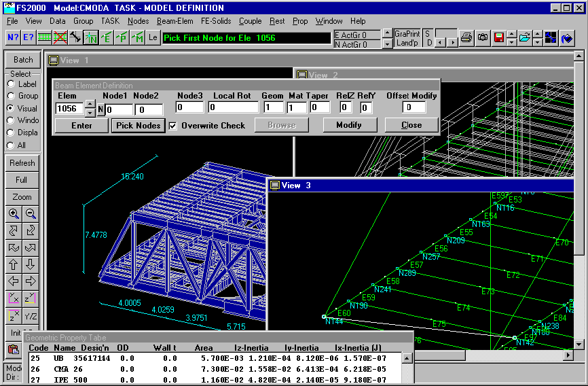588x386 pixels.
Task: Click the Modify button in beam dialog
Action: point(349,125)
